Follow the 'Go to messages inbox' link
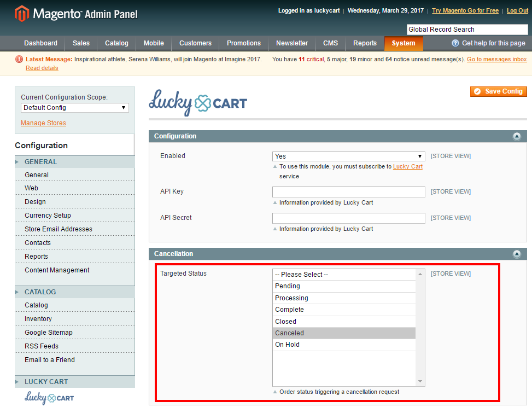Image resolution: width=532 pixels, height=407 pixels. [496, 59]
